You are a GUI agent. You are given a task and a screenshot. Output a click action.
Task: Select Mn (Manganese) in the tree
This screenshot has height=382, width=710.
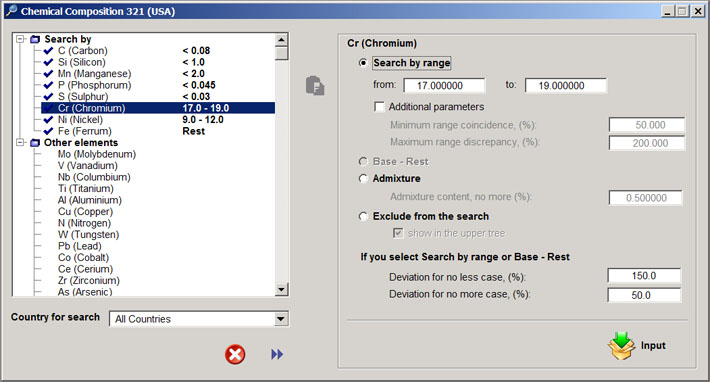click(x=94, y=74)
